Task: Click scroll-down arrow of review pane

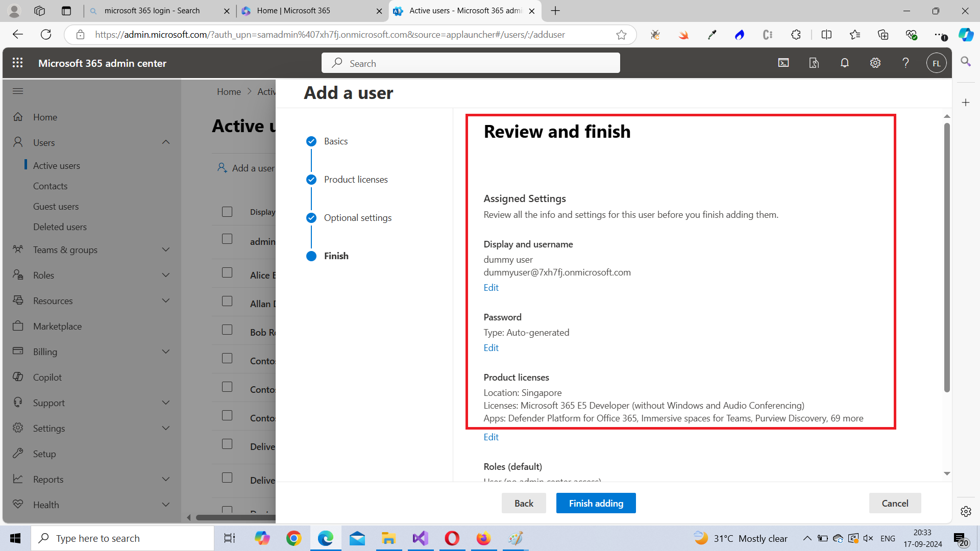Action: point(947,474)
